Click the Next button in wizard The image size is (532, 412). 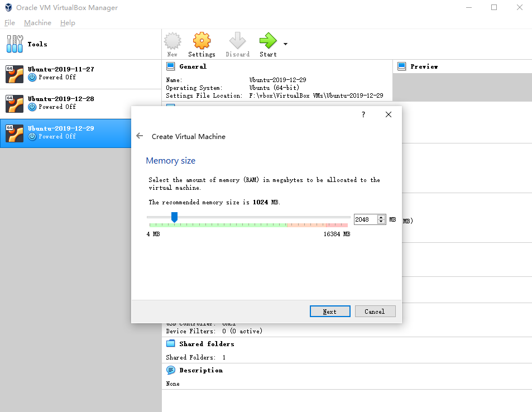pos(330,312)
